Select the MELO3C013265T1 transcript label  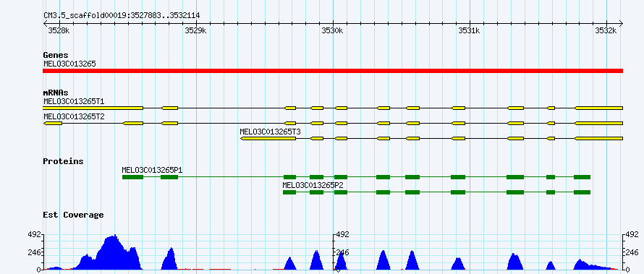(74, 101)
